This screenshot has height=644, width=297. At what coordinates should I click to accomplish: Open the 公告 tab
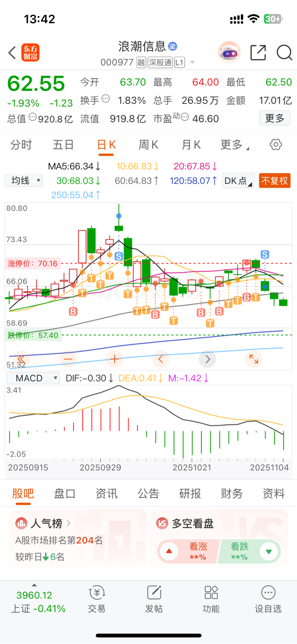[148, 493]
